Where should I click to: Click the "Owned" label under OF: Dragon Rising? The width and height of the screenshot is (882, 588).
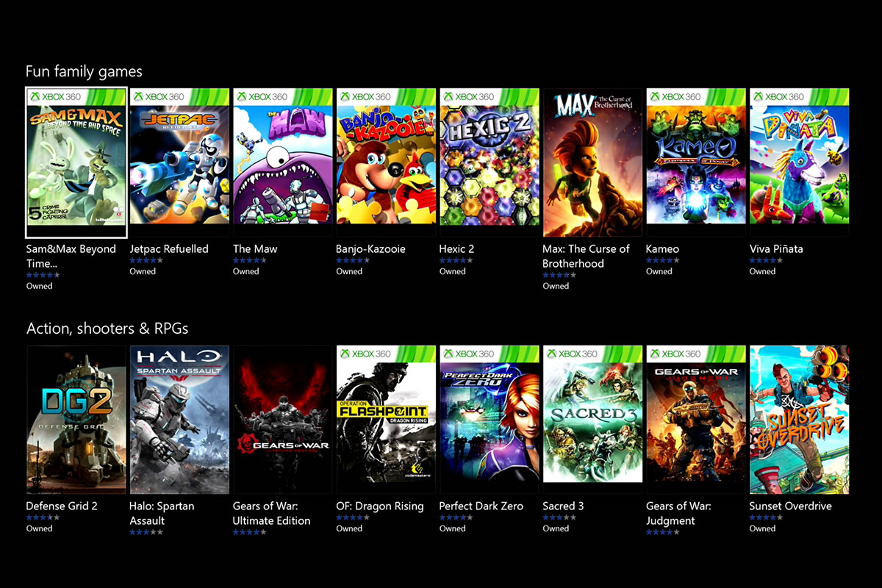tap(350, 528)
